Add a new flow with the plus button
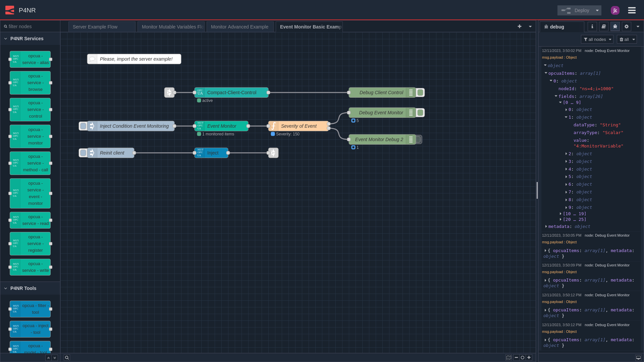Screen dimensions: 644x362 519,26
